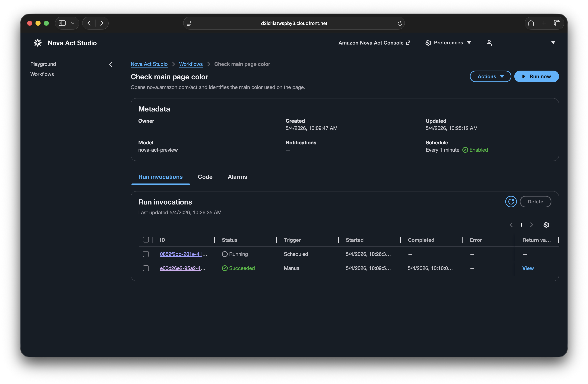
Task: Click the Nova Act Studio logo icon
Action: point(37,43)
